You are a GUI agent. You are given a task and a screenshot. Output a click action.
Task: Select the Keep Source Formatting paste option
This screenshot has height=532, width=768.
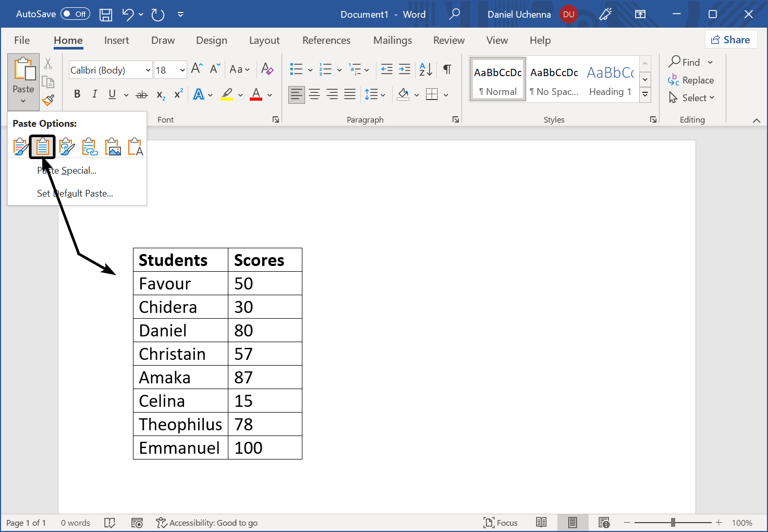pyautogui.click(x=21, y=147)
